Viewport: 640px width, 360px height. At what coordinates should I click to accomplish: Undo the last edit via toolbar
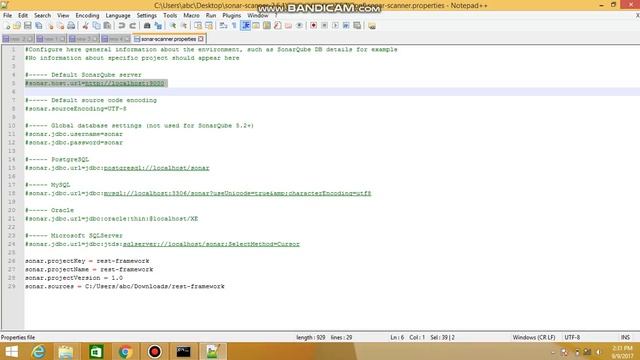click(x=122, y=26)
